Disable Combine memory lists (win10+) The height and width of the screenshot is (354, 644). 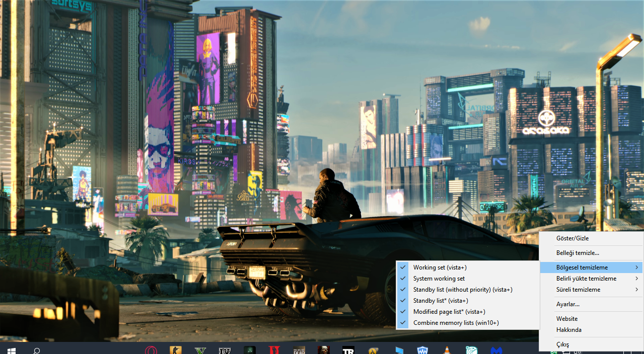tap(468, 323)
